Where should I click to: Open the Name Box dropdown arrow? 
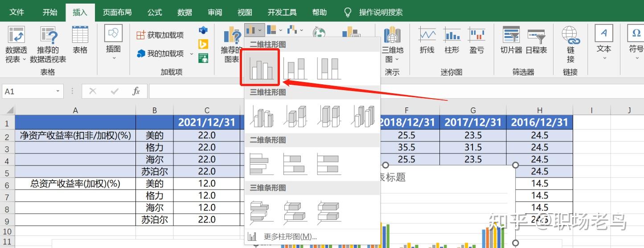coord(58,91)
